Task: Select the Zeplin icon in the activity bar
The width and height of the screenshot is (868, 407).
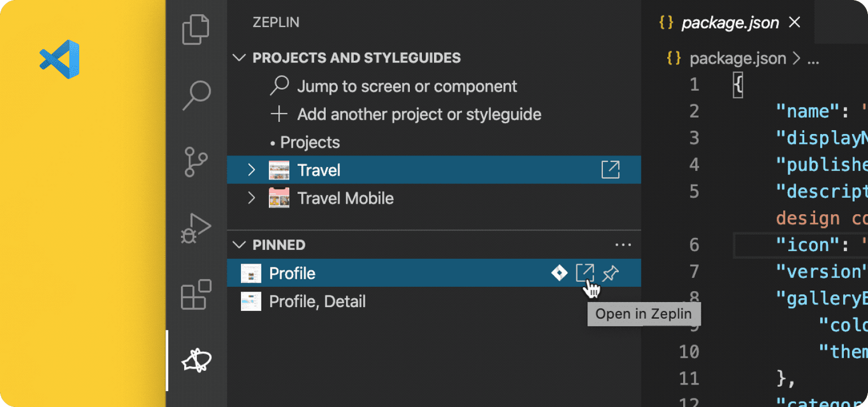Action: (x=196, y=361)
